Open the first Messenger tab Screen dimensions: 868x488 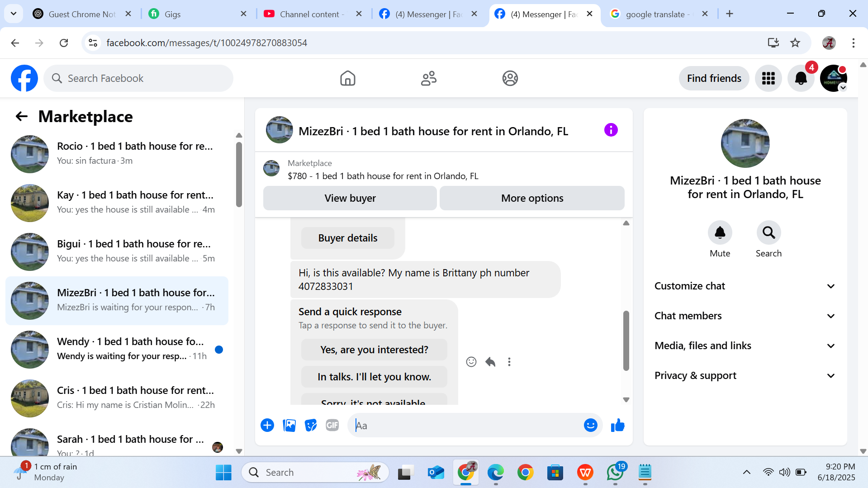click(x=429, y=14)
